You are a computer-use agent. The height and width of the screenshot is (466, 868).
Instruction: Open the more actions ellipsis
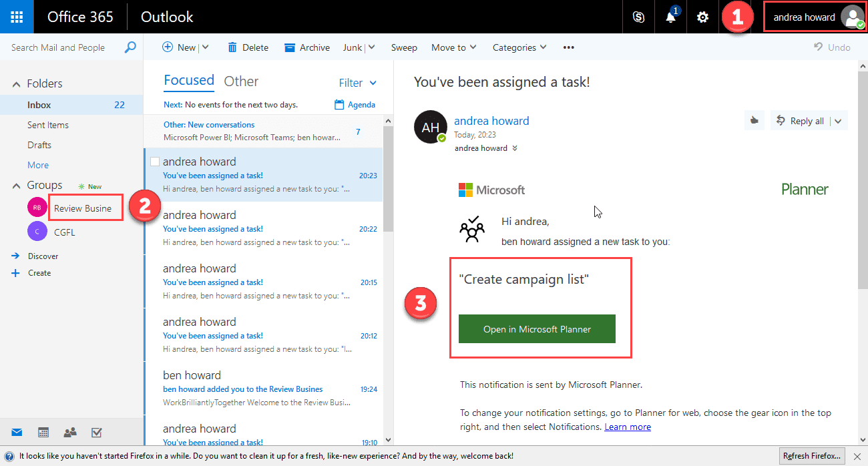point(569,47)
